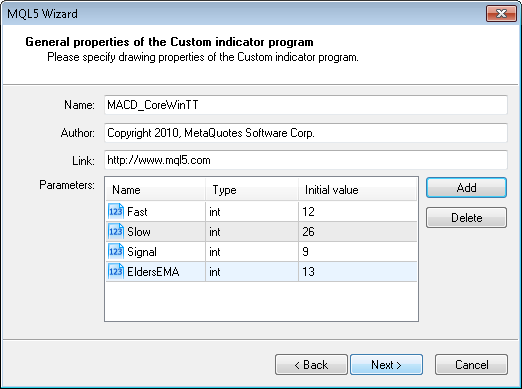Image resolution: width=522 pixels, height=389 pixels.
Task: Click the Name column header
Action: [156, 190]
